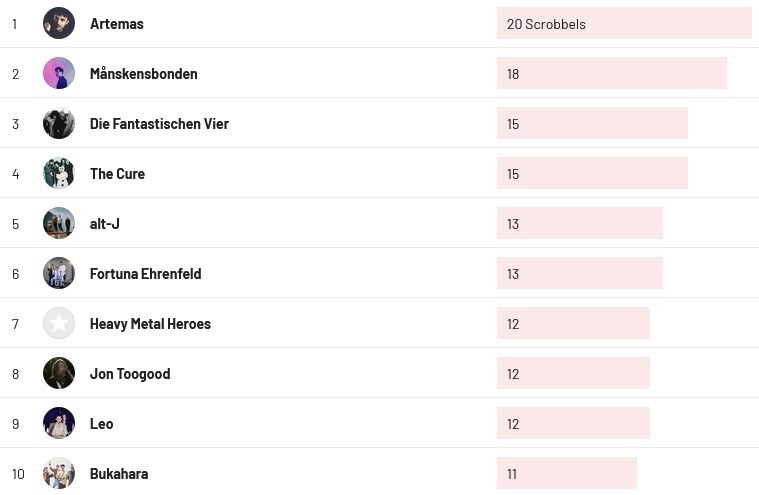Visit The Cure artist page
The height and width of the screenshot is (495, 759).
tap(117, 174)
